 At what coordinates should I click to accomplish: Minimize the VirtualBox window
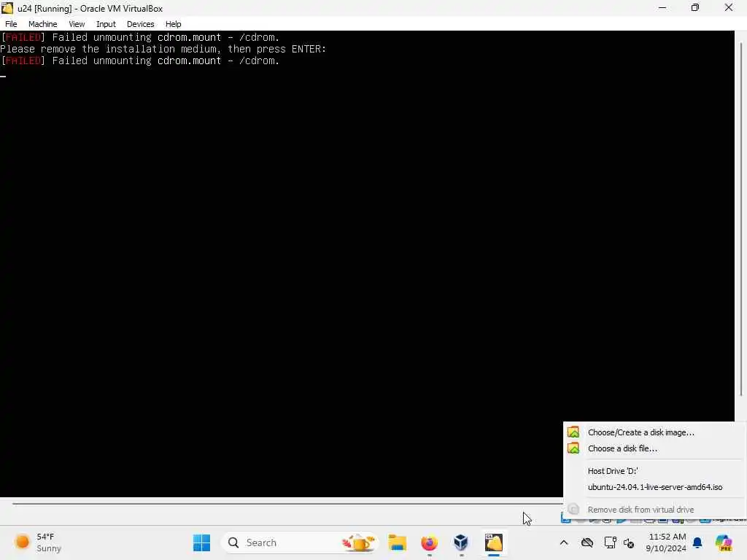click(662, 8)
